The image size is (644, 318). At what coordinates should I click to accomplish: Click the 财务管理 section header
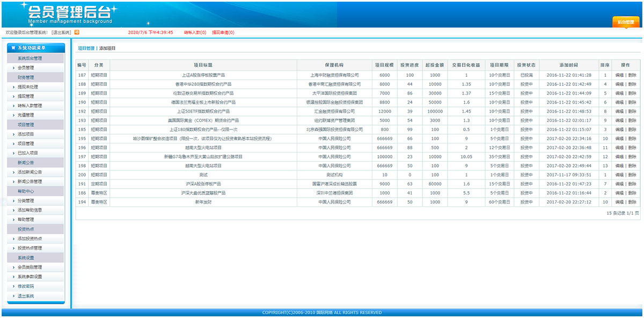(x=35, y=77)
